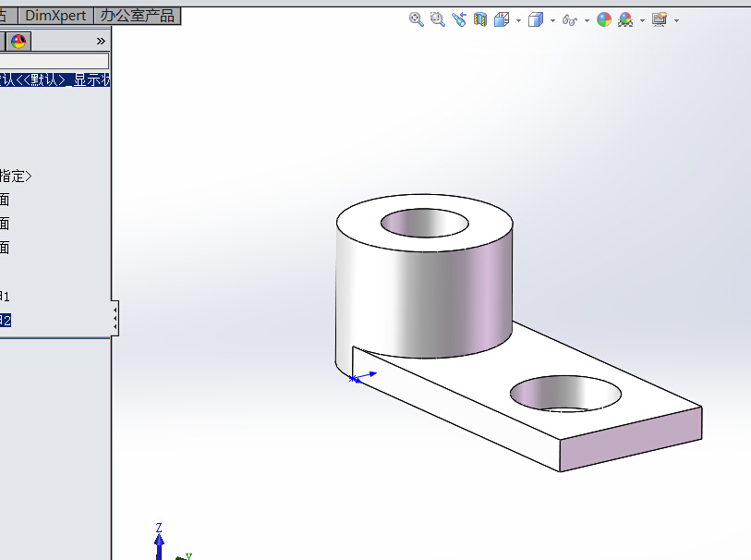Screen dimensions: 751x560
Task: Click the blue origin marker on the model
Action: [x=353, y=379]
